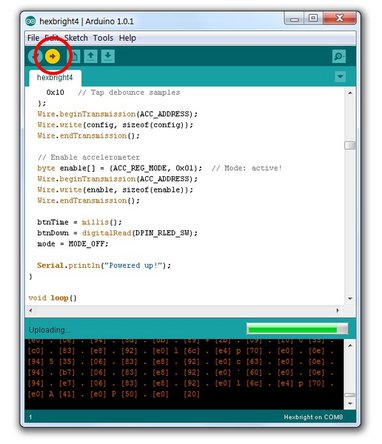Click console output line ending '[20]'
This screenshot has height=444, width=382.
(x=113, y=394)
